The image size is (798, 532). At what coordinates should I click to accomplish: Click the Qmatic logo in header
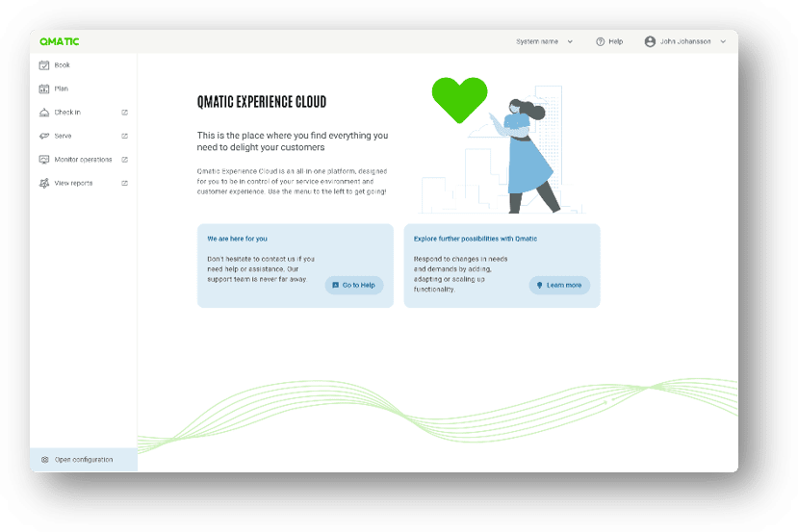pyautogui.click(x=60, y=41)
